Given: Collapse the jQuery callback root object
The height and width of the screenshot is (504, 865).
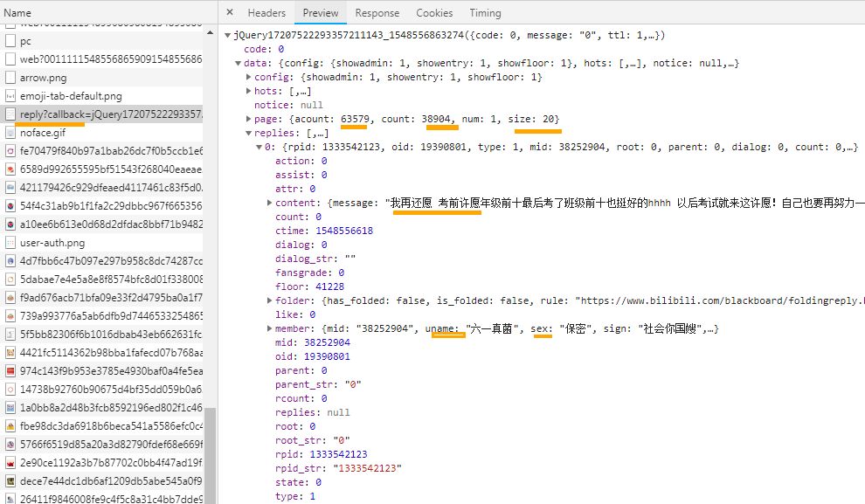Looking at the screenshot, I should pyautogui.click(x=227, y=35).
